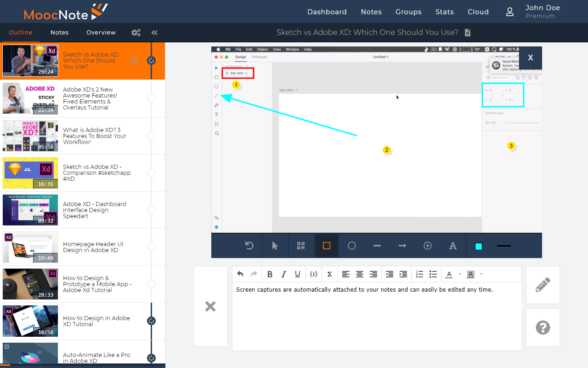Open 'Adobe XD - Dashboard Interface Design Speedart' title

coord(95,210)
